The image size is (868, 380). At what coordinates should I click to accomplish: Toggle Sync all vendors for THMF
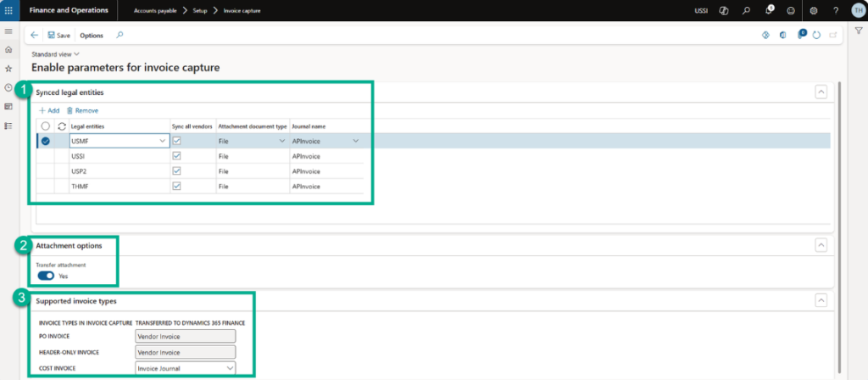tap(176, 186)
